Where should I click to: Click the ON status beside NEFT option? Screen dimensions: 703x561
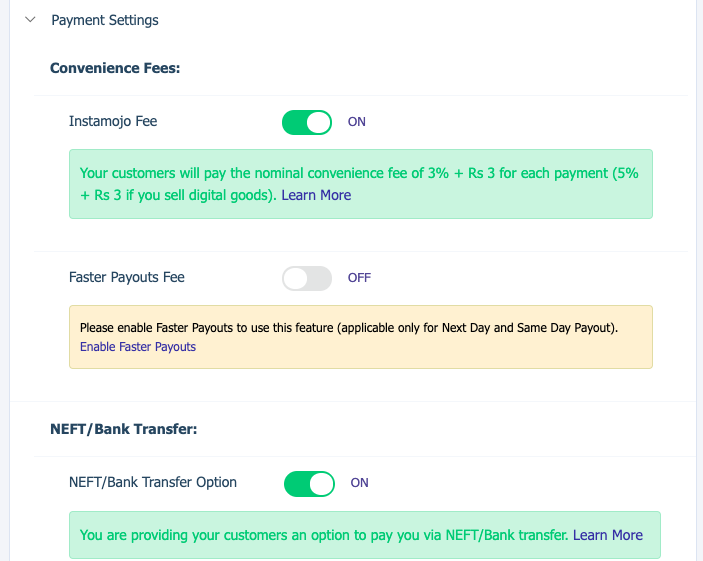click(359, 483)
